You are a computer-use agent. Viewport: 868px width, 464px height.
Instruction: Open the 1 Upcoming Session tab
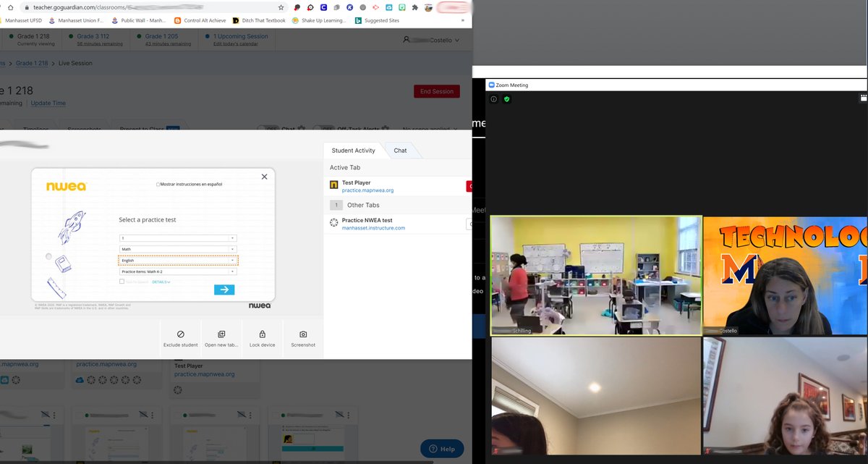tap(235, 39)
